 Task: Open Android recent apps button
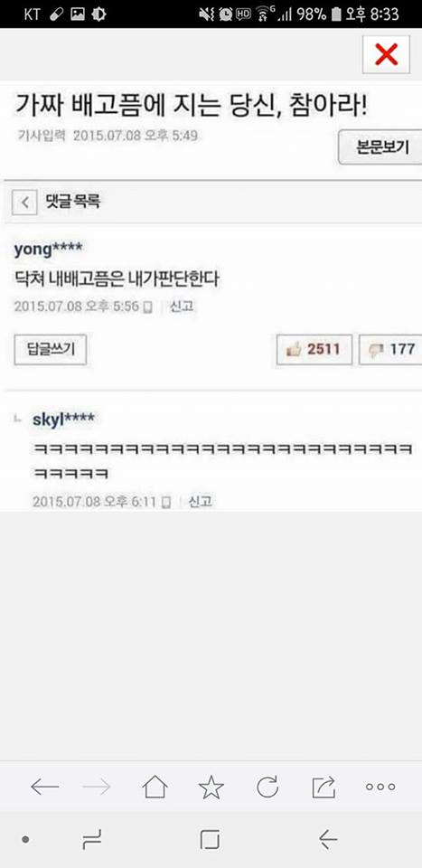pyautogui.click(x=92, y=840)
